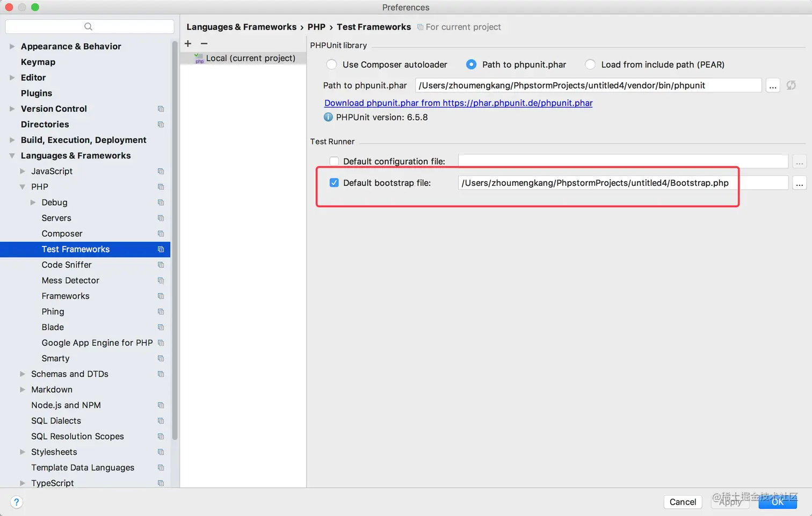The image size is (812, 516).
Task: Click project-level icon beside Mess Detector
Action: coord(161,280)
